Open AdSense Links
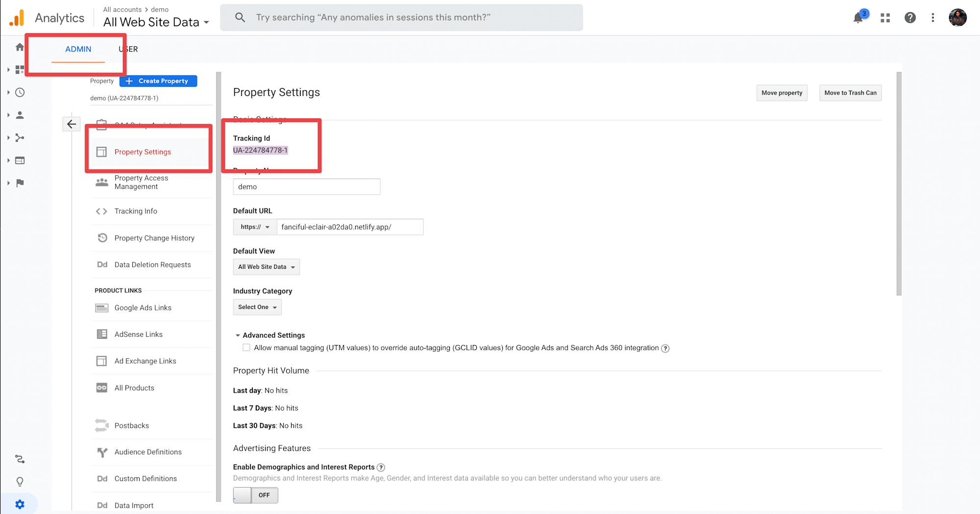 tap(152, 334)
